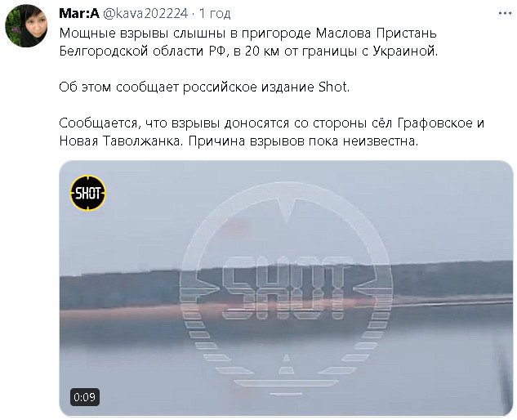Click the word "Shot" in tweet text

tap(332, 87)
